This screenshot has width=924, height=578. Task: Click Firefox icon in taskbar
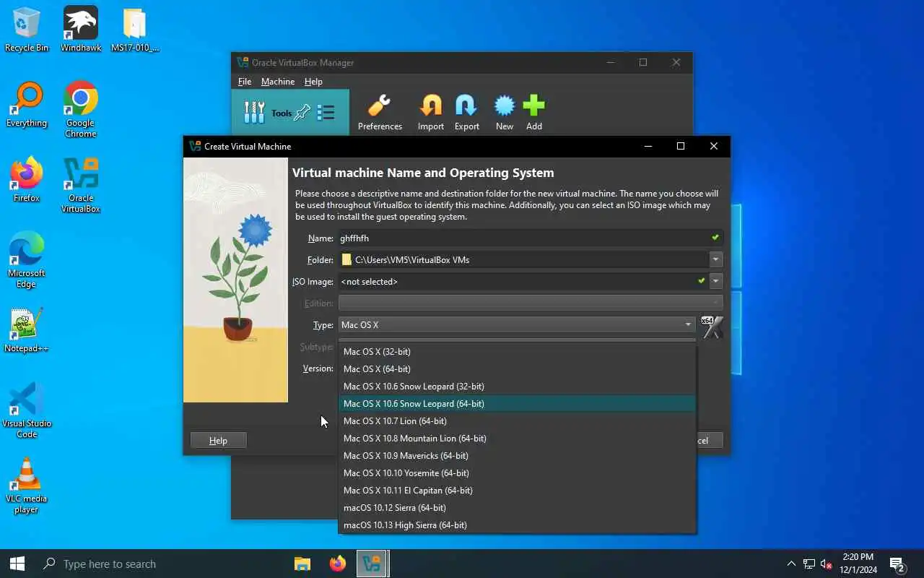tap(338, 564)
